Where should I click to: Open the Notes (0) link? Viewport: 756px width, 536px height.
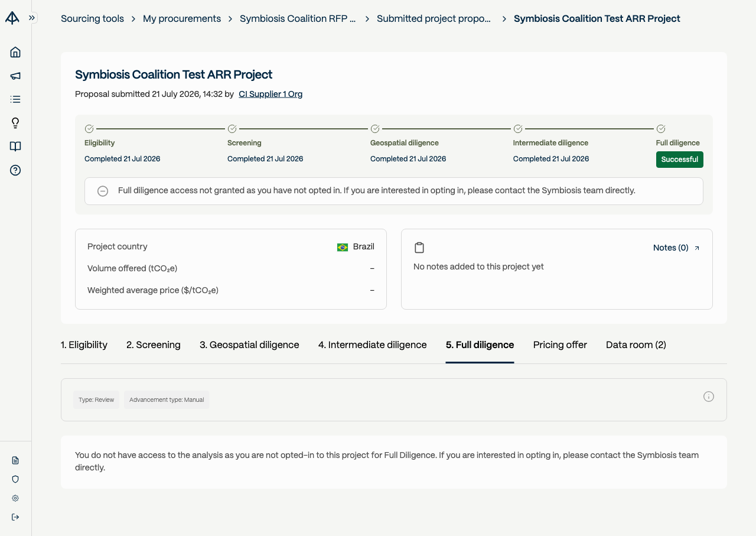(x=671, y=248)
